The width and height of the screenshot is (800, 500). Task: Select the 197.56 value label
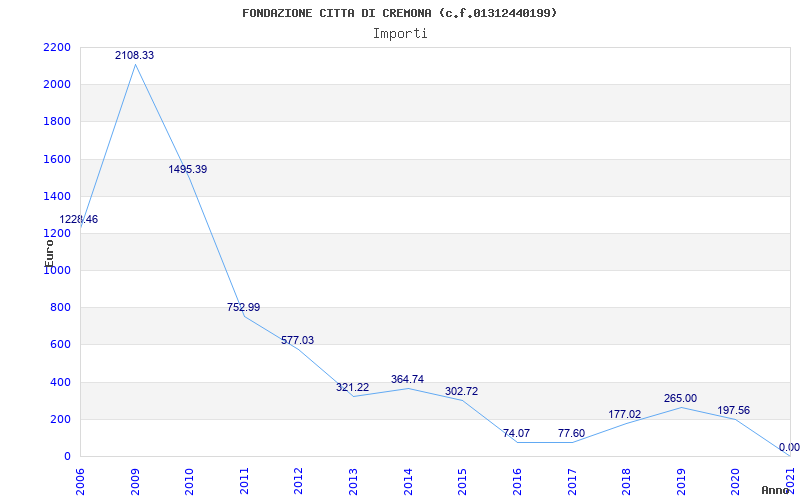[x=734, y=411]
